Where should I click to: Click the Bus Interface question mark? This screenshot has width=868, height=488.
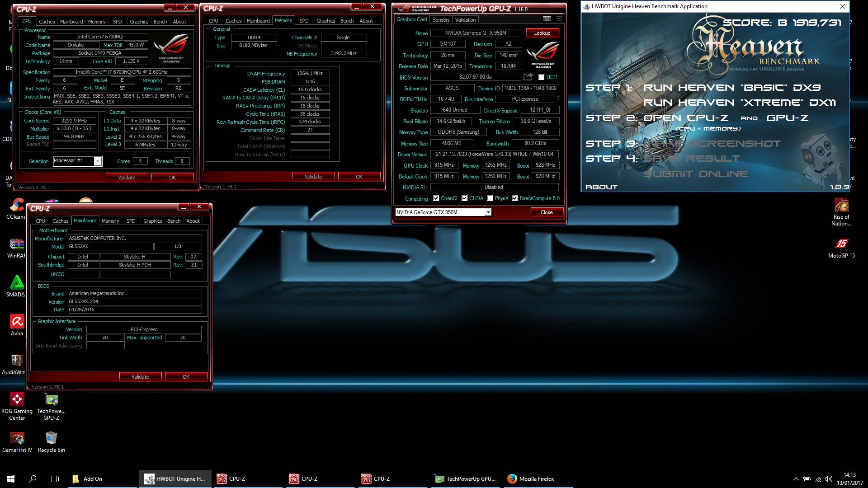(x=558, y=99)
